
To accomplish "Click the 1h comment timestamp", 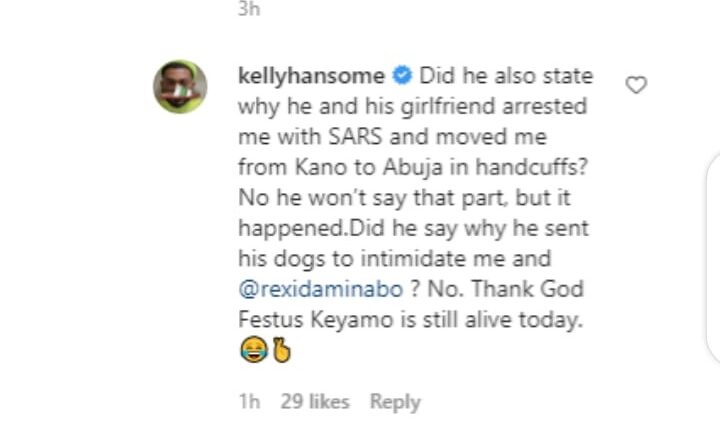I will click(x=250, y=402).
